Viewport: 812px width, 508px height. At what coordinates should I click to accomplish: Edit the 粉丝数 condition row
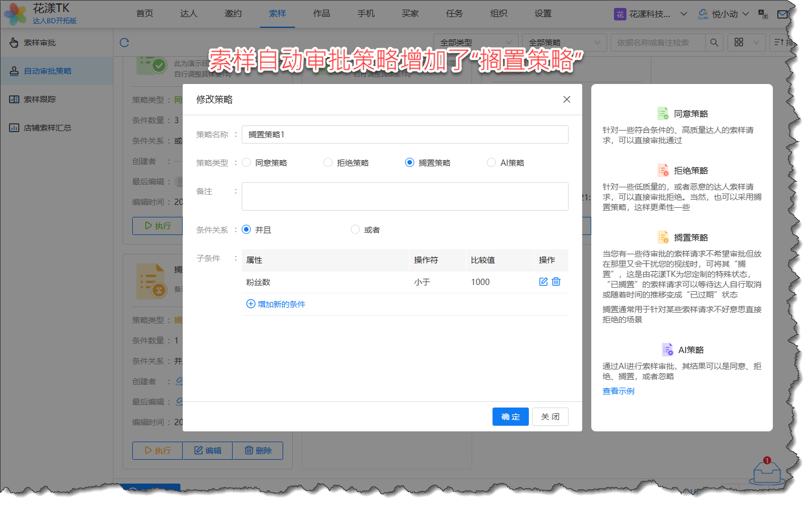pos(543,282)
